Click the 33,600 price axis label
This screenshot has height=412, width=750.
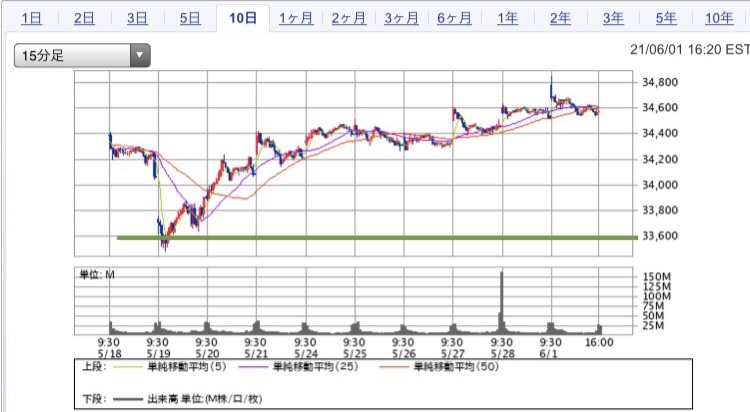[x=660, y=236]
